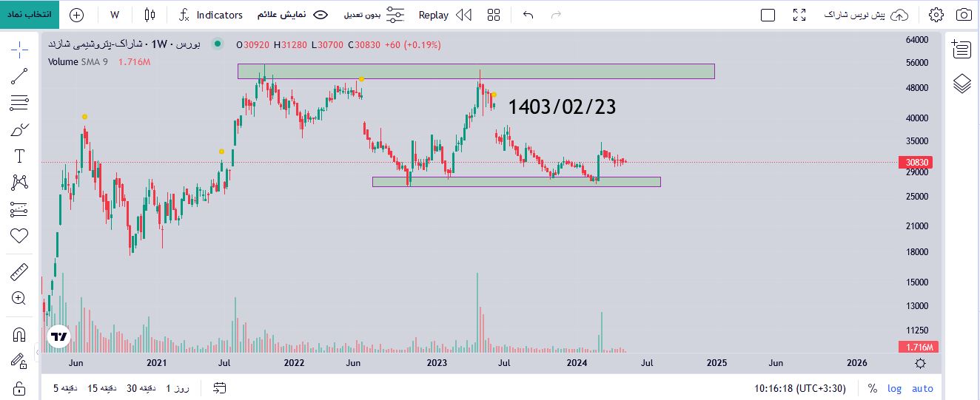The width and height of the screenshot is (980, 400).
Task: Open chart settings gear in top bar
Action: (936, 15)
